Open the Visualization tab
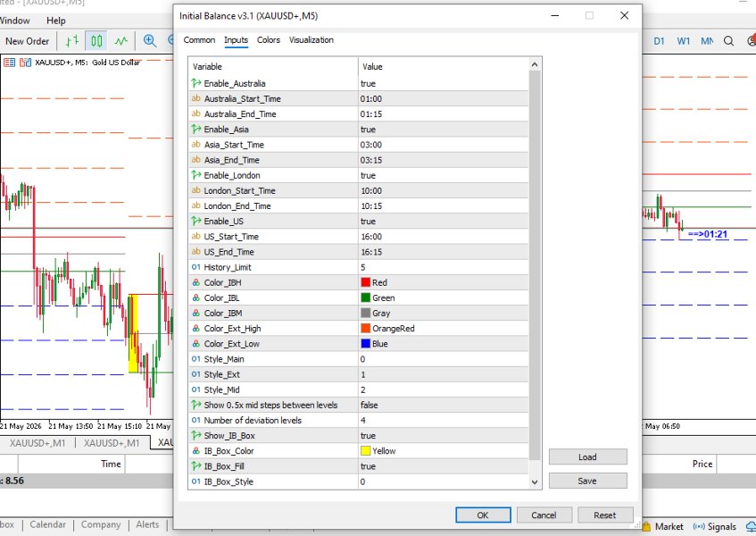The image size is (756, 536). coord(312,40)
